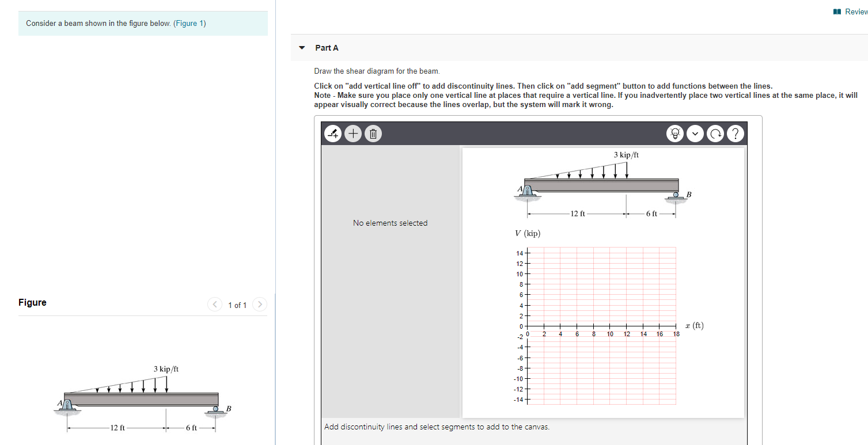Go to next figure arrow
This screenshot has height=445, width=868.
coord(260,304)
